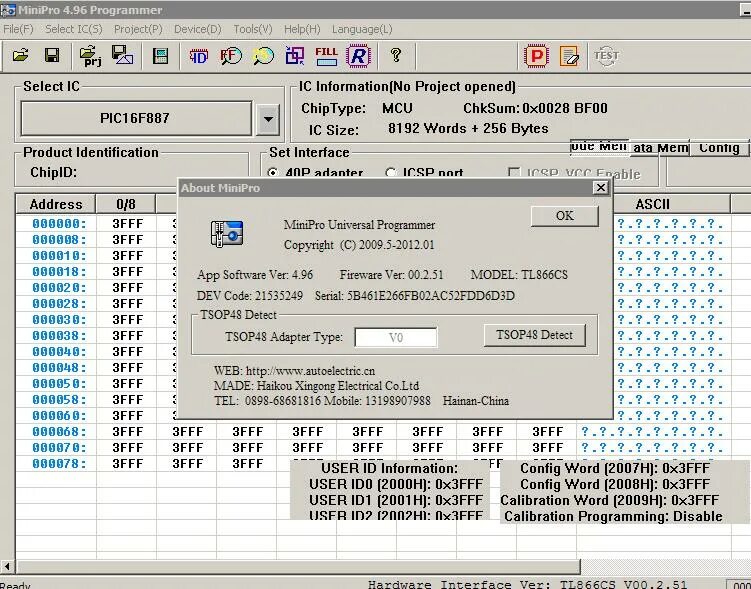
Task: Run blank check with FF magnifier icon
Action: 231,56
